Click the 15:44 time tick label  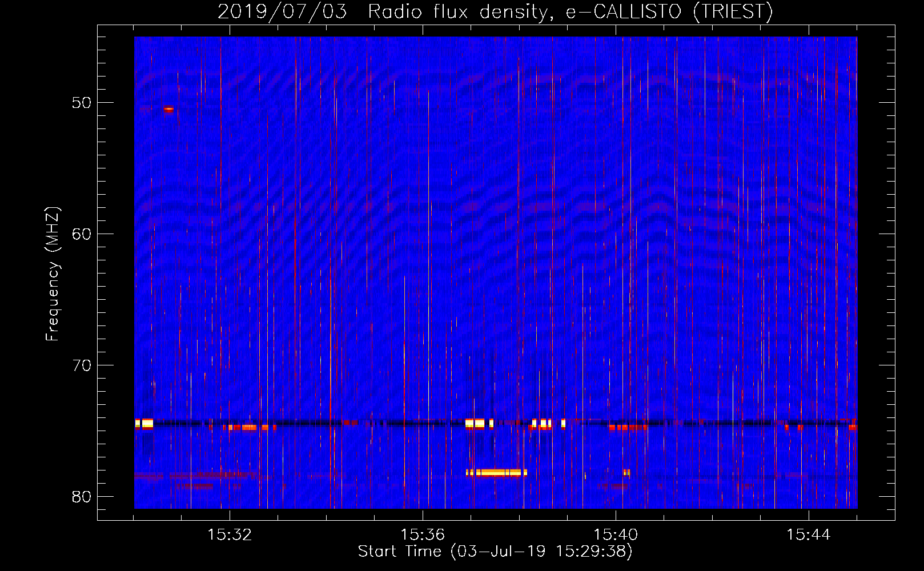(809, 535)
